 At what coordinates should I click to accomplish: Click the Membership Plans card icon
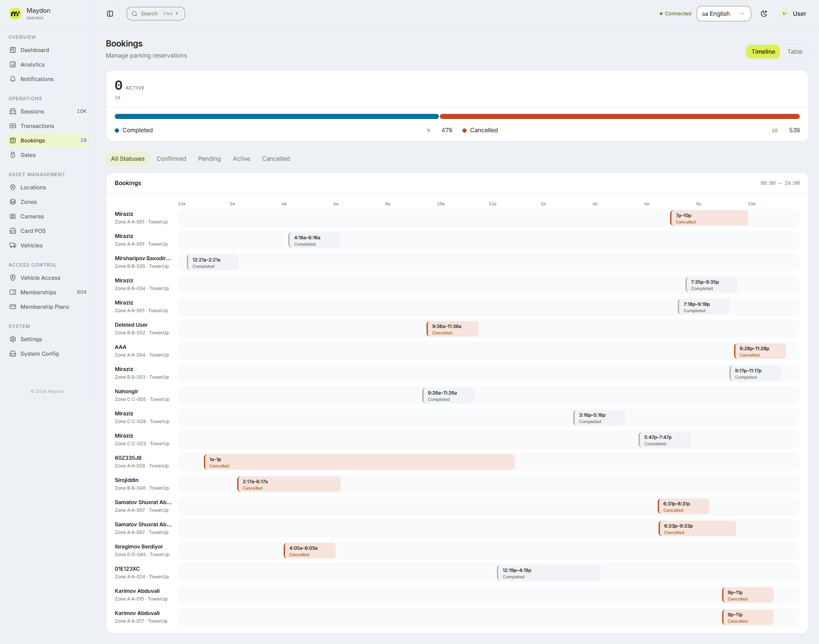pyautogui.click(x=13, y=307)
